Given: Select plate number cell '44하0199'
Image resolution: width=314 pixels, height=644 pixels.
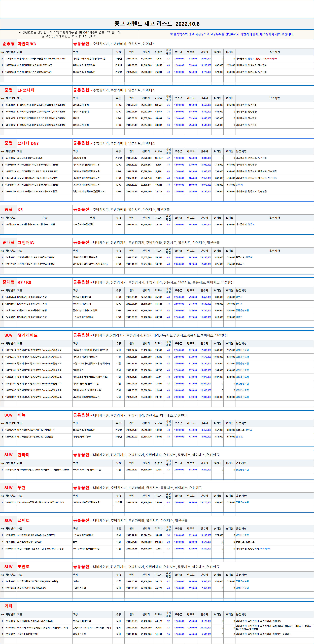Looking at the screenshot, I should coord(11,112).
